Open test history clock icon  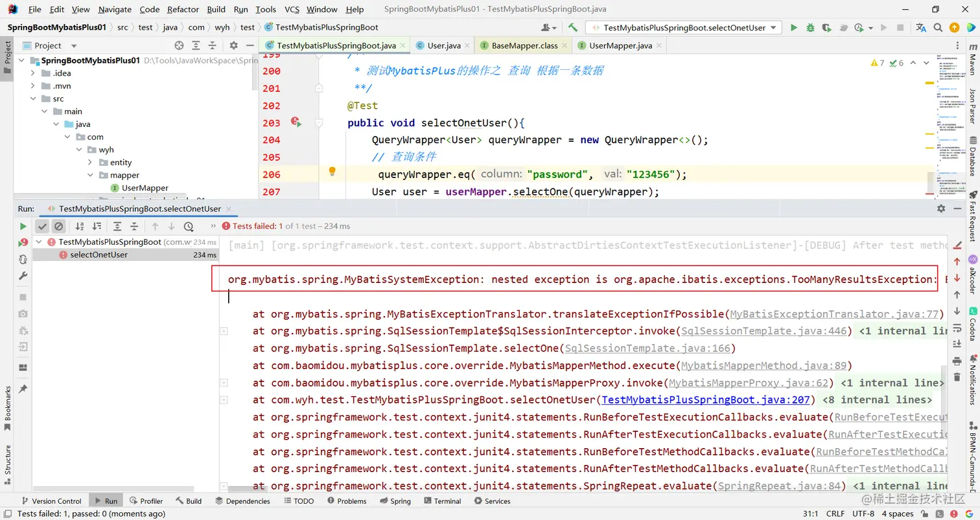pos(189,226)
